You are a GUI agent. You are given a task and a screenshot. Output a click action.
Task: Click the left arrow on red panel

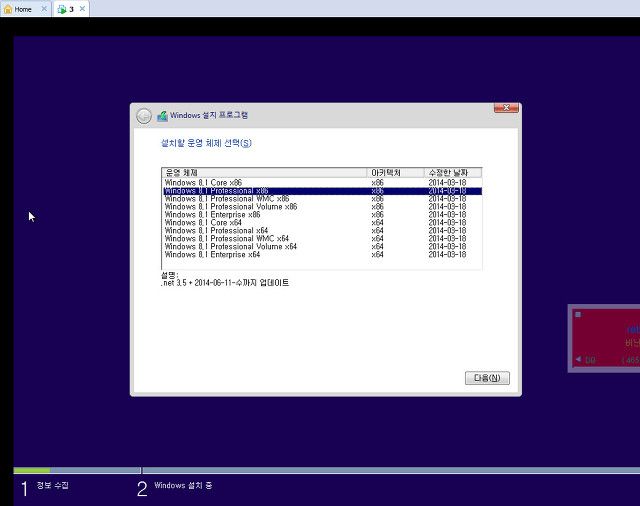tap(578, 359)
